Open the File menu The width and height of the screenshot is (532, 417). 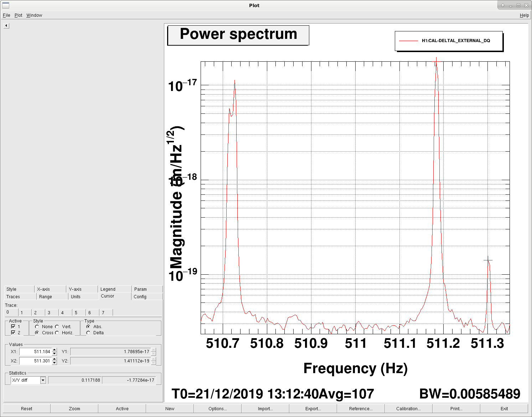coord(6,15)
